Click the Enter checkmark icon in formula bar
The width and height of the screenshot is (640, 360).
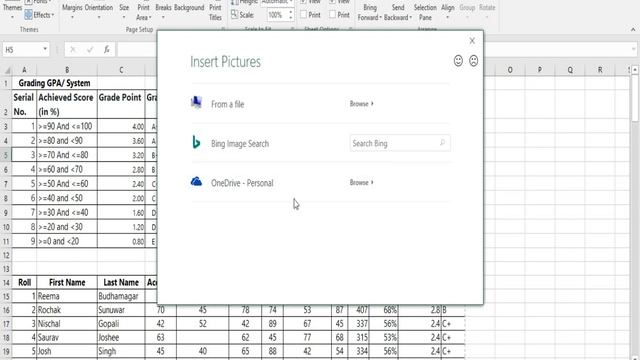point(90,50)
